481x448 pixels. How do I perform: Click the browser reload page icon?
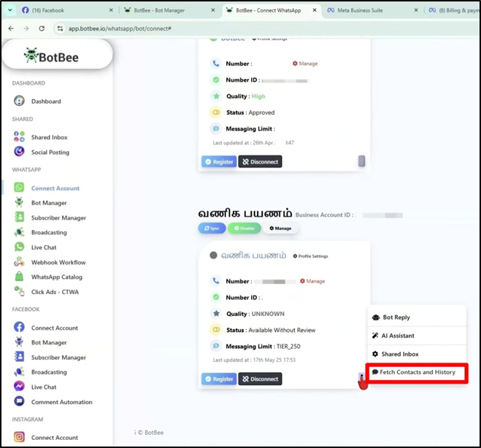click(x=41, y=28)
